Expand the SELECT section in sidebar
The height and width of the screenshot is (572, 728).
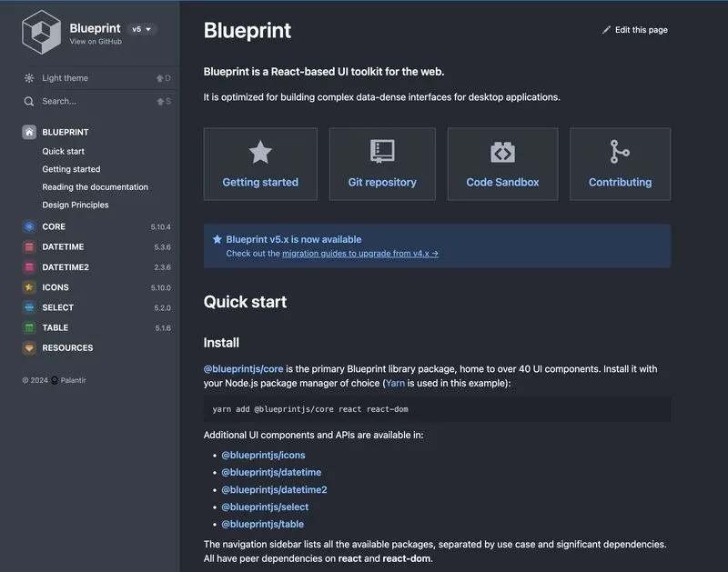pyautogui.click(x=97, y=307)
